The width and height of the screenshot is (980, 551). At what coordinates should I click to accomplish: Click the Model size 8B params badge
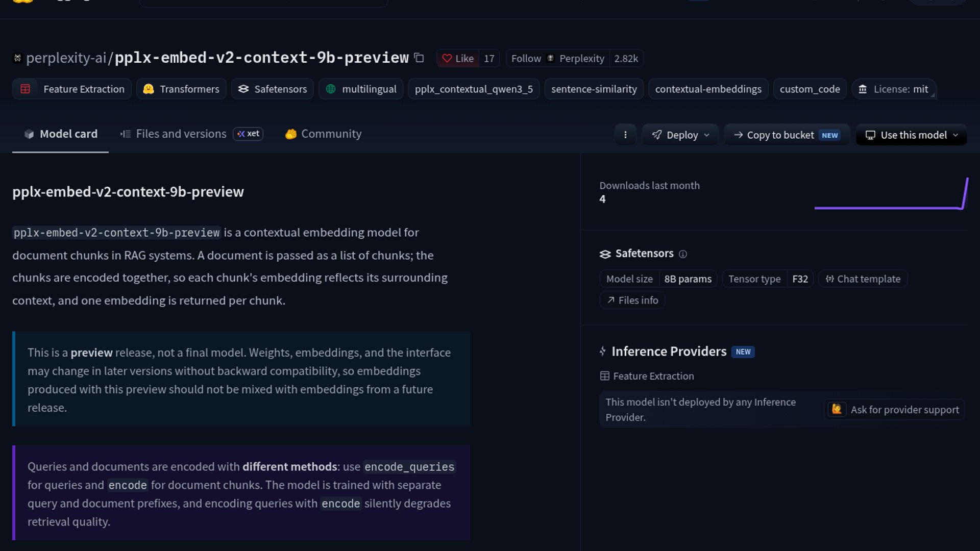tap(658, 279)
